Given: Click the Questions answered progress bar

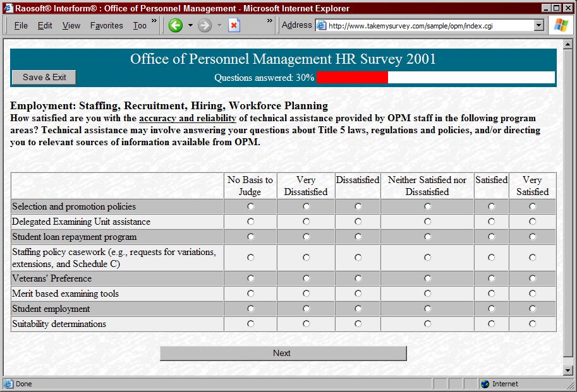Looking at the screenshot, I should tap(435, 78).
